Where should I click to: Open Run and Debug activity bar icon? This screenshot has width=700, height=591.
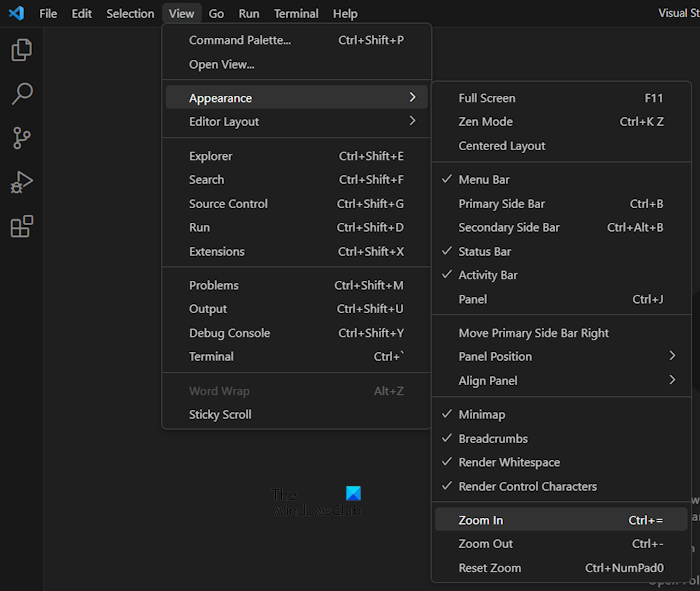click(x=21, y=182)
